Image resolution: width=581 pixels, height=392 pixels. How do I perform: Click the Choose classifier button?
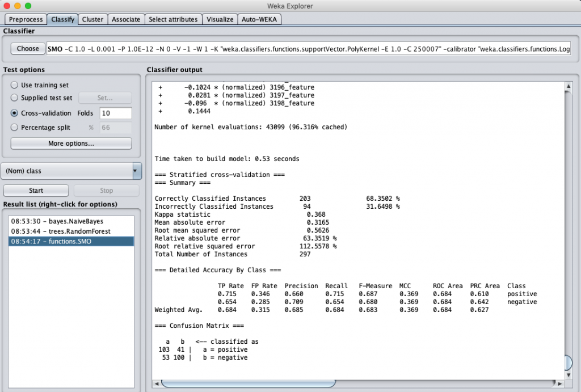point(28,49)
